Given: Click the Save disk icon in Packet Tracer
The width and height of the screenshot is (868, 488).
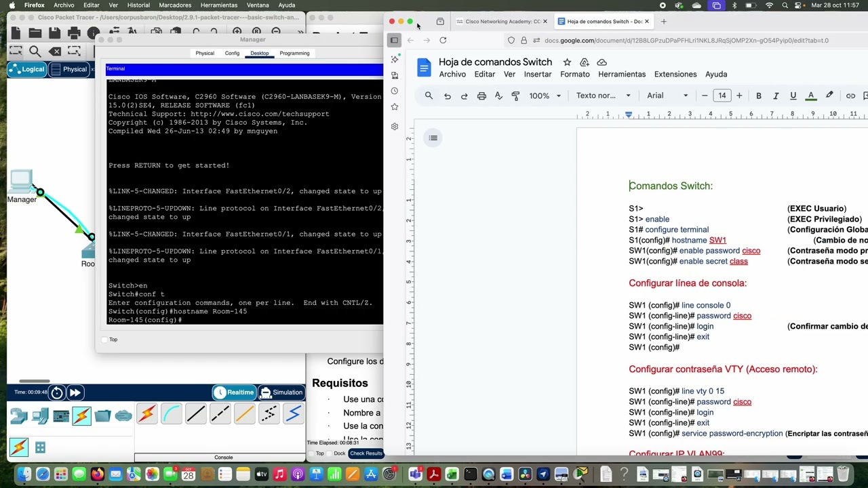Looking at the screenshot, I should tap(55, 33).
